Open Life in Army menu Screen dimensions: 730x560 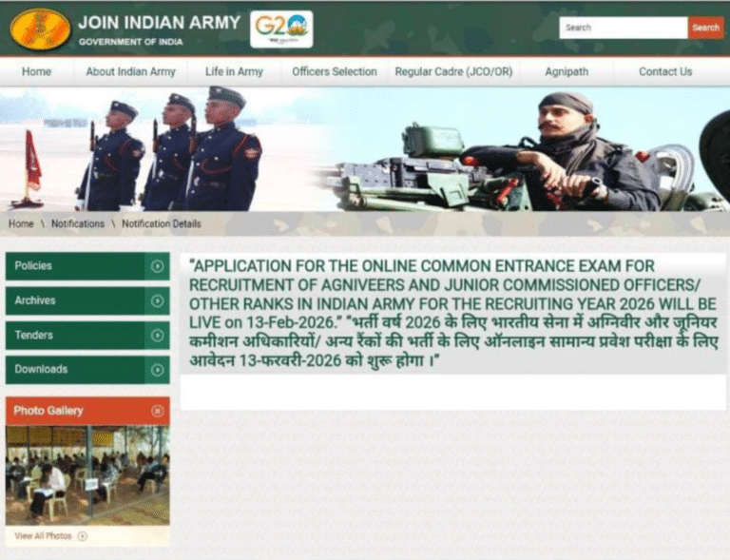point(234,71)
